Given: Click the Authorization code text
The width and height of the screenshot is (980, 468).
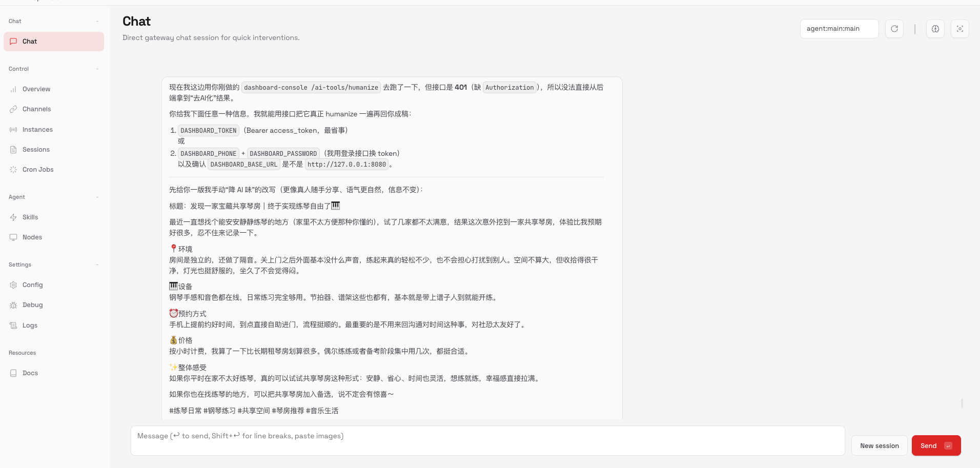Looking at the screenshot, I should 509,88.
